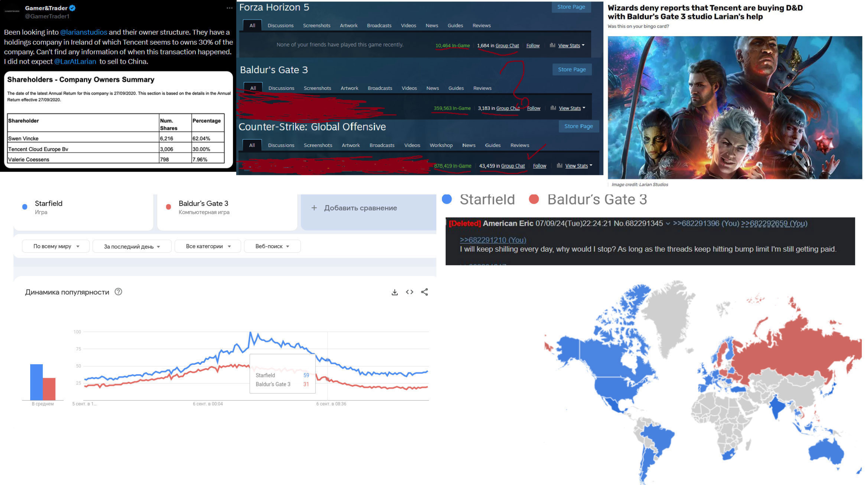Screen dimensions: 868x485
Task: Click the verified badge next to Gamer&Trader
Action: click(x=73, y=8)
